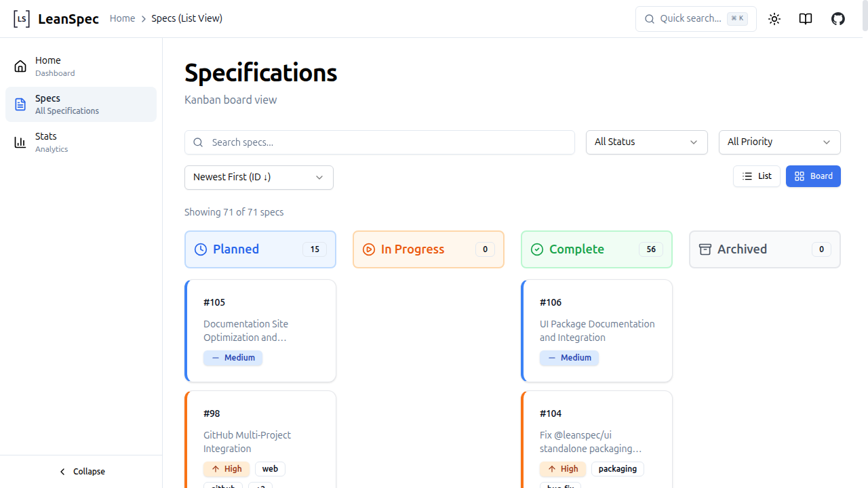The height and width of the screenshot is (488, 868).
Task: Click the Stats analytics chart icon
Action: coord(20,142)
